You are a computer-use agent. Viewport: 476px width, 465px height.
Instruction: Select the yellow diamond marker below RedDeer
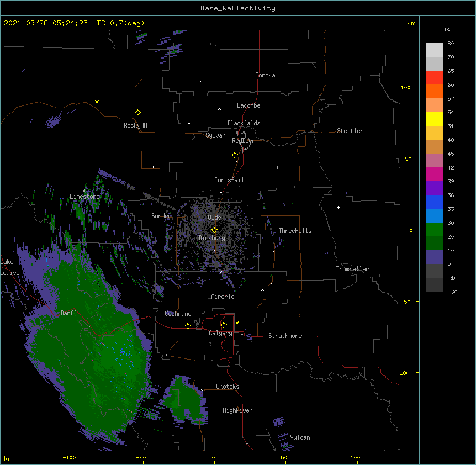pyautogui.click(x=235, y=155)
